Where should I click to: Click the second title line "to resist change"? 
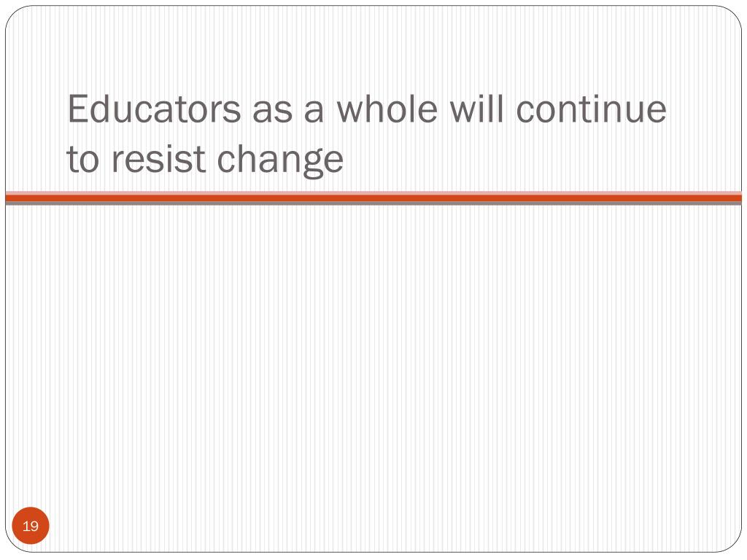[x=205, y=160]
